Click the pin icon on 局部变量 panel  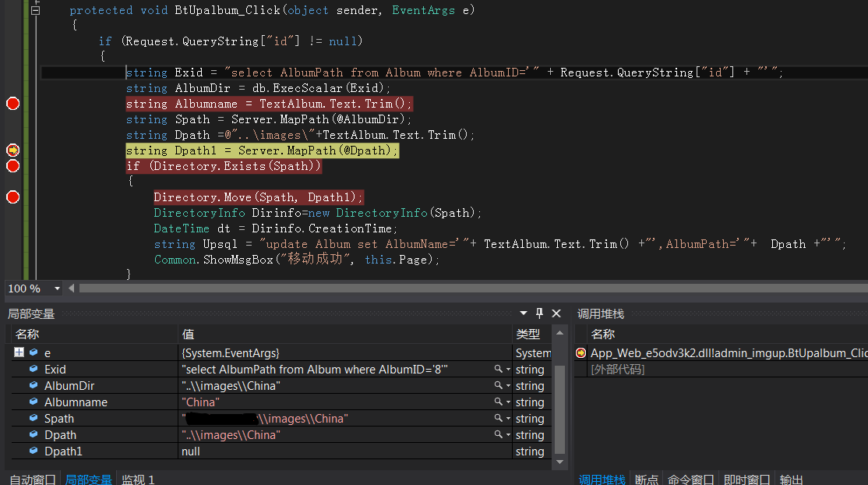[x=540, y=313]
